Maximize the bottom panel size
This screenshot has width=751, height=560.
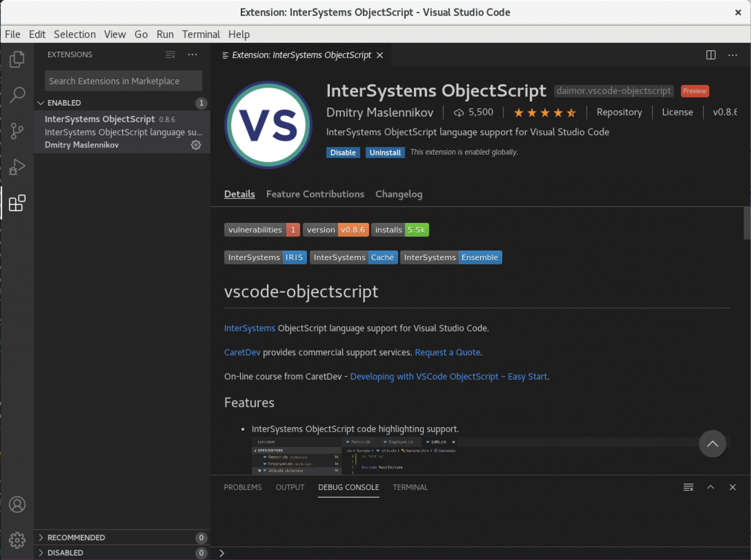[711, 487]
